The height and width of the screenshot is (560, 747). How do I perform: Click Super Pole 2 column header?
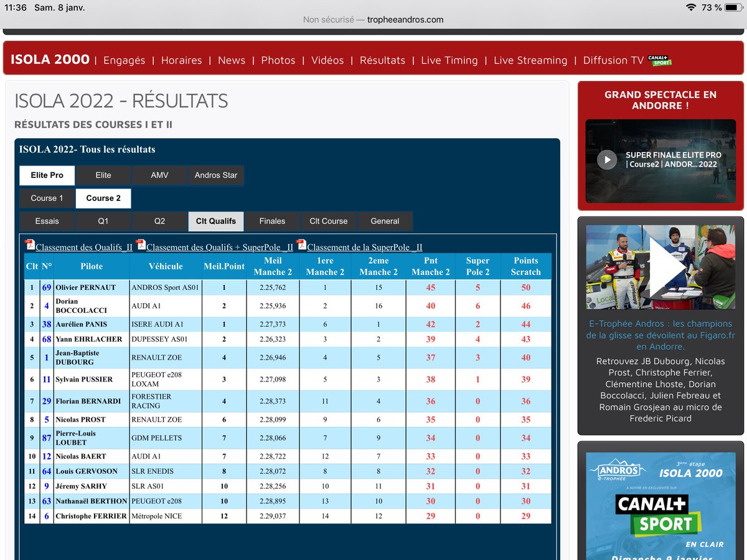[x=477, y=266]
